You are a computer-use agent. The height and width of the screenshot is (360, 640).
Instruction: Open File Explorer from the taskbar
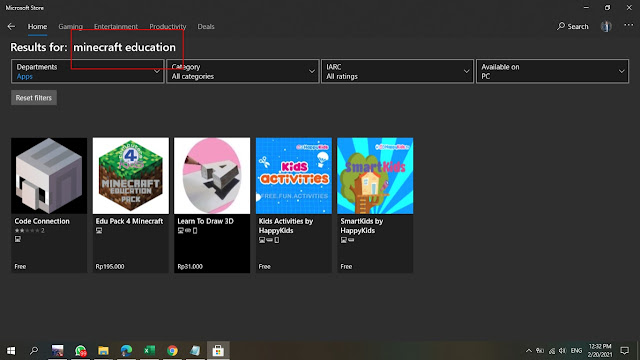[x=103, y=351]
